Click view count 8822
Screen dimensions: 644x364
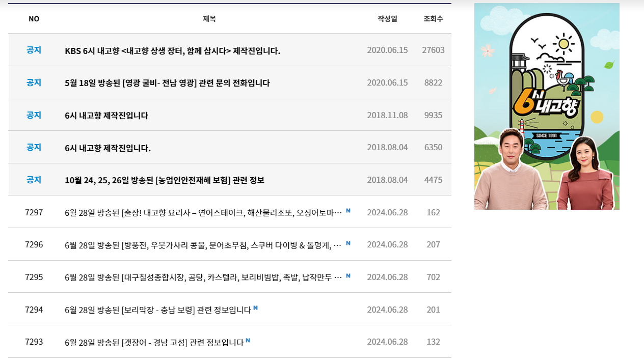click(x=433, y=82)
